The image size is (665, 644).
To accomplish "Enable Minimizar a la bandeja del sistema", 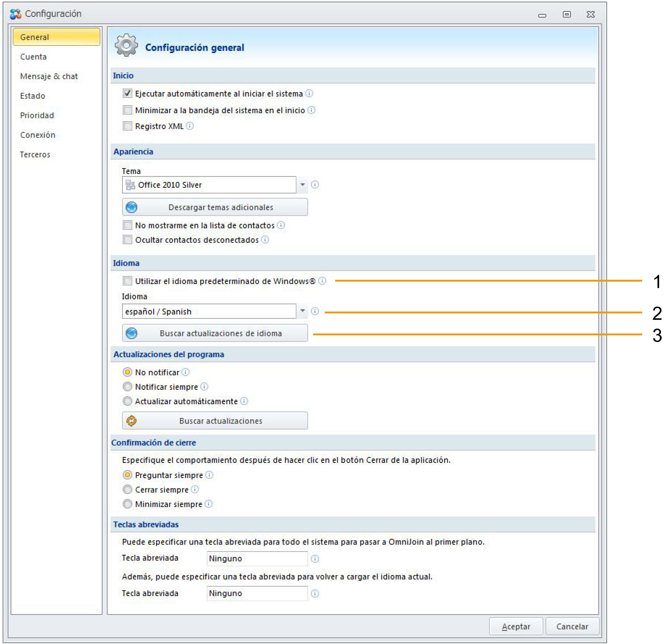I will [127, 110].
